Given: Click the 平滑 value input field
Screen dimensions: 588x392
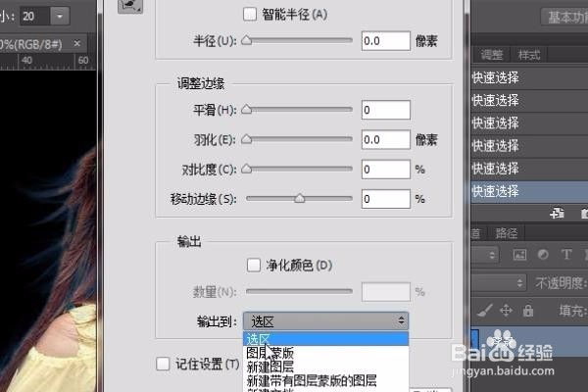Looking at the screenshot, I should point(385,110).
